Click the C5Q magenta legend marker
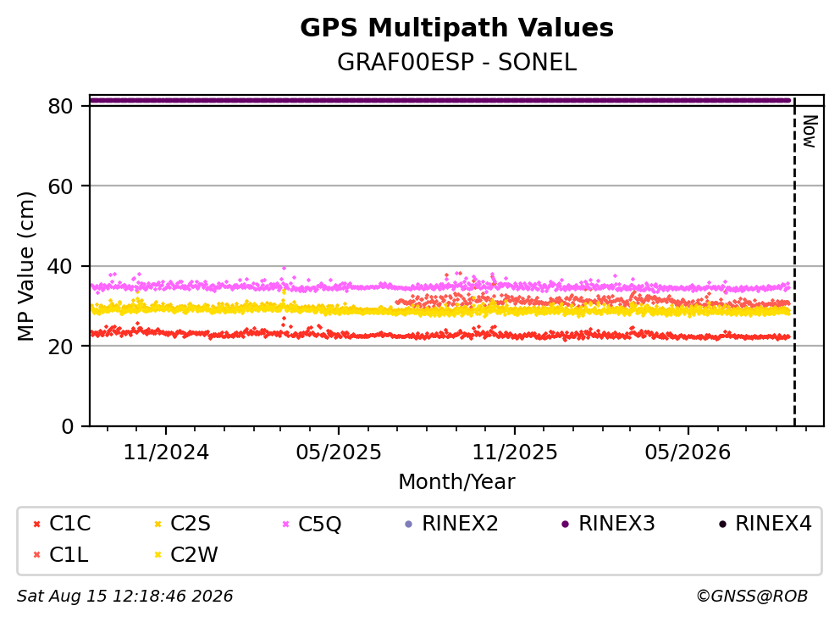Image resolution: width=840 pixels, height=622 pixels. coord(285,524)
